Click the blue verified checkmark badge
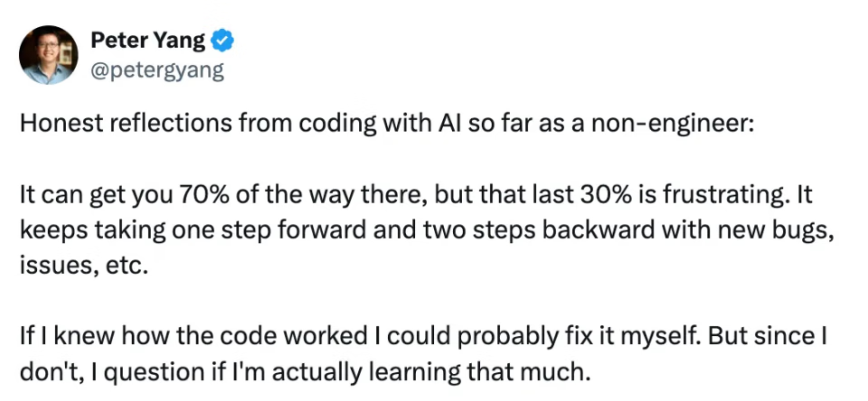This screenshot has width=868, height=401. tap(223, 41)
